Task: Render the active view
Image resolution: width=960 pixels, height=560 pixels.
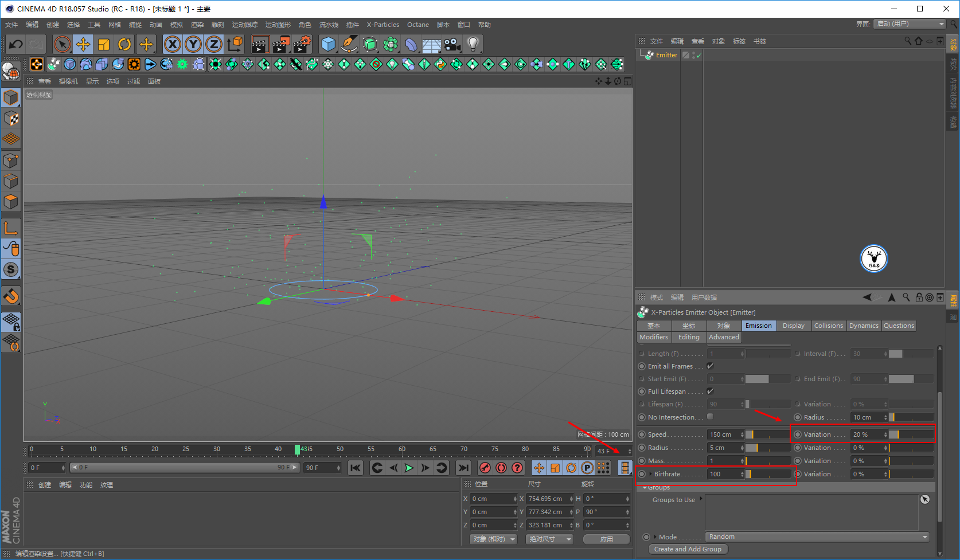Action: click(x=260, y=44)
